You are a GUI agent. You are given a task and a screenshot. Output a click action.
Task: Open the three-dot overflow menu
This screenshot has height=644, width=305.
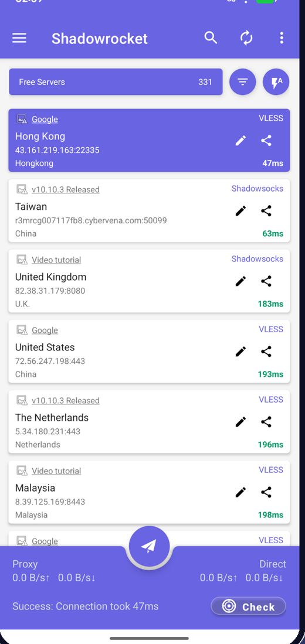[x=282, y=38]
